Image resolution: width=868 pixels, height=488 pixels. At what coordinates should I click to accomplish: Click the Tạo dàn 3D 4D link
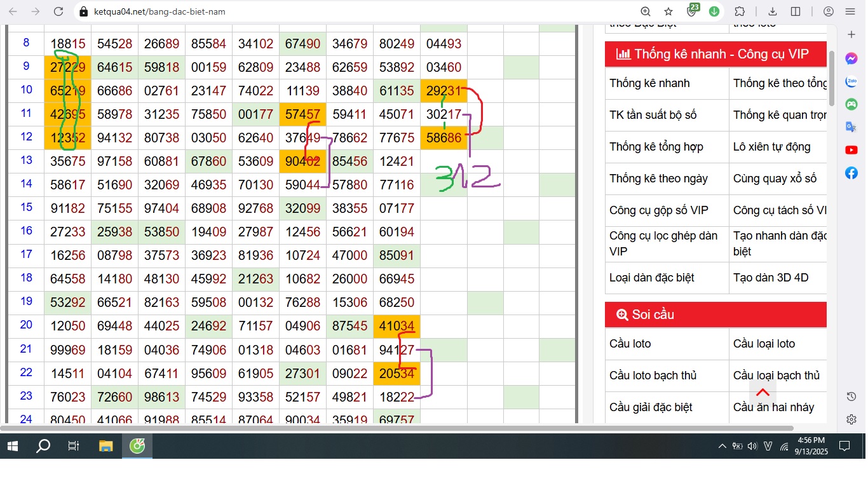click(x=771, y=278)
